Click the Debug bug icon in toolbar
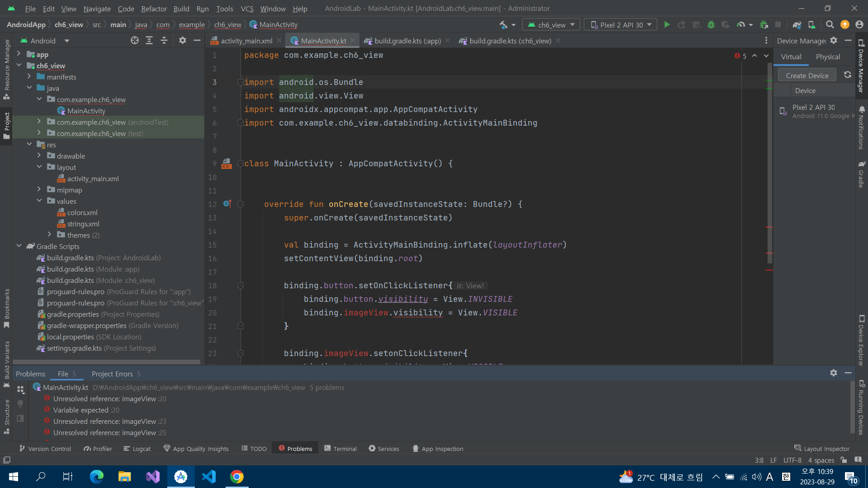 click(x=711, y=25)
